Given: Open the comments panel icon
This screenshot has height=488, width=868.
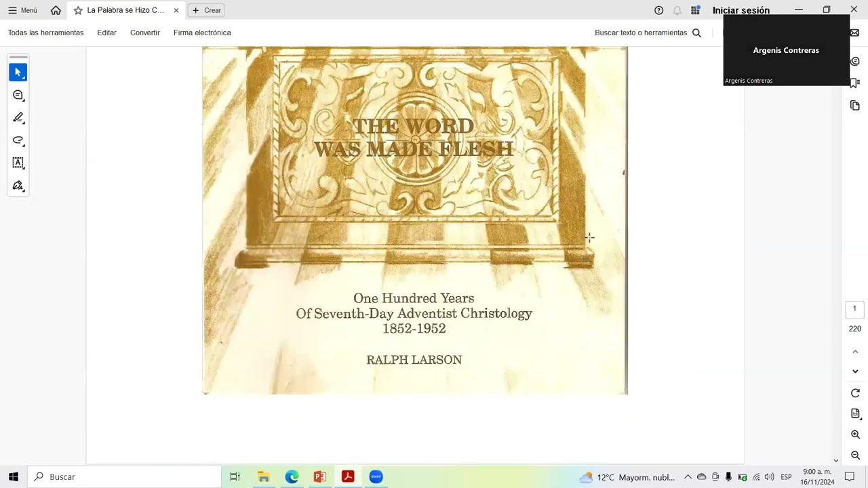Looking at the screenshot, I should [x=855, y=61].
